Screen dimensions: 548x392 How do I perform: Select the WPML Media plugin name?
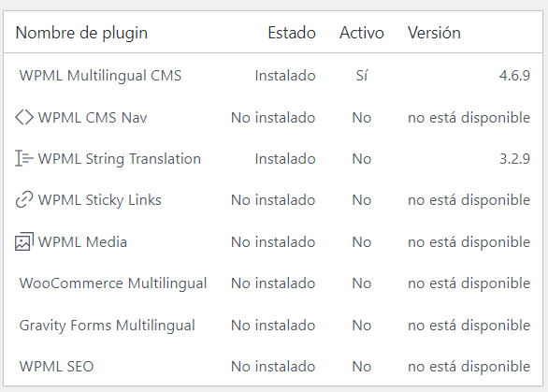[82, 242]
